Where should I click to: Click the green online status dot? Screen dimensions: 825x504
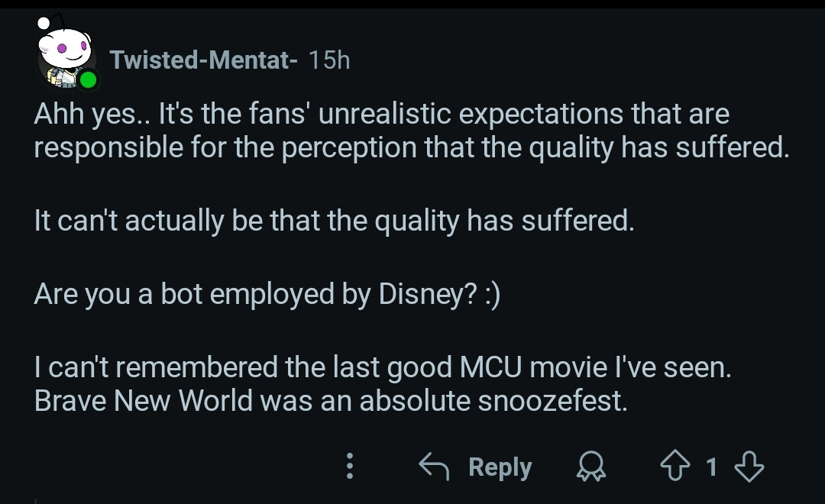[89, 78]
